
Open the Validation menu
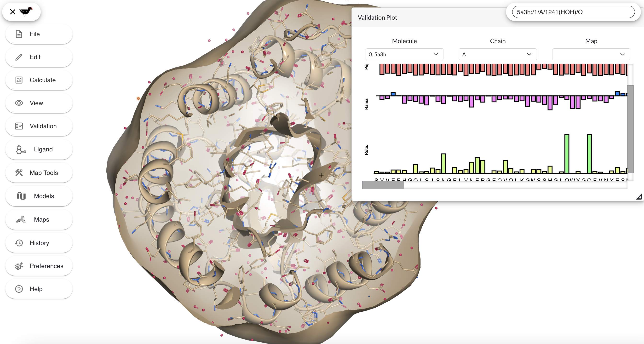coord(39,126)
